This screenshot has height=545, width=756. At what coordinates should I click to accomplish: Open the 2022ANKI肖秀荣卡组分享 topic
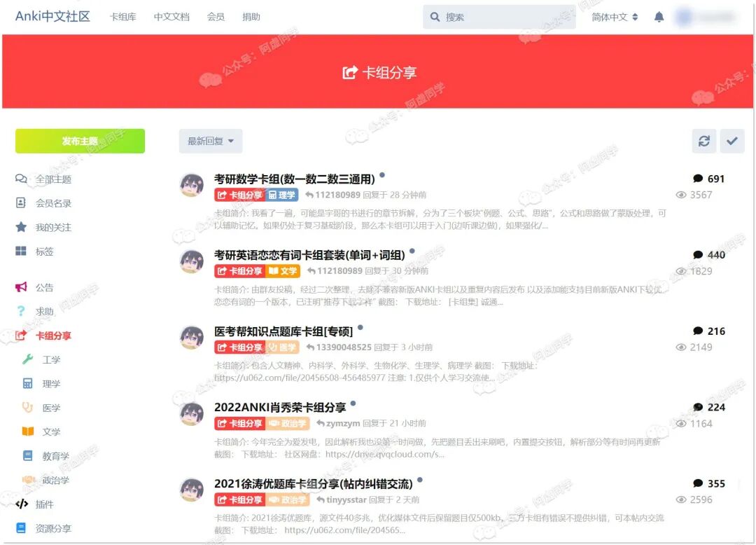tap(280, 408)
